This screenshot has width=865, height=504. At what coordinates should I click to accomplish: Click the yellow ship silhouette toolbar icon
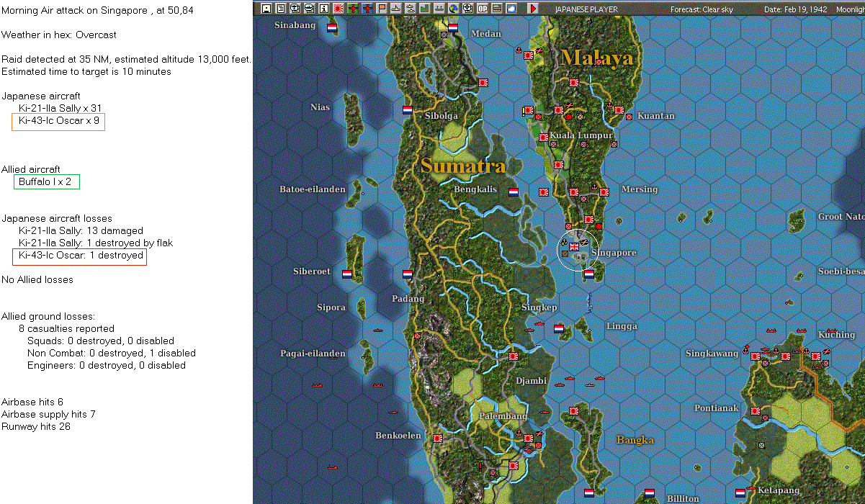coord(396,9)
